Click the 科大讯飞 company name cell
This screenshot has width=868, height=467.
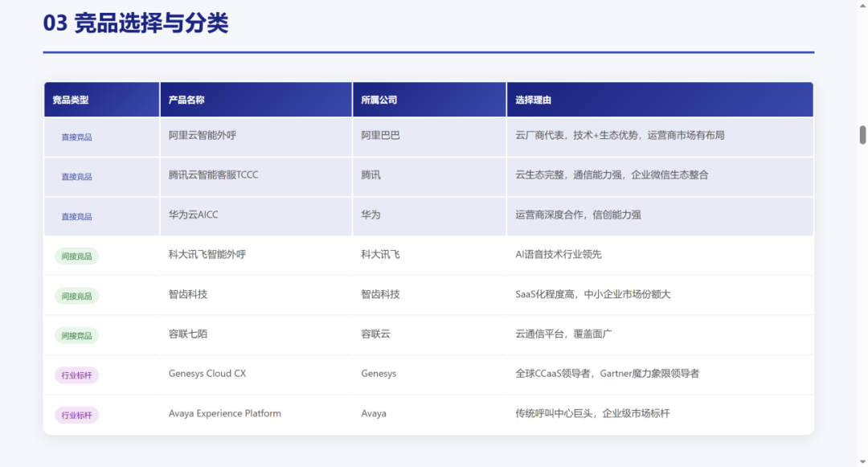click(380, 255)
